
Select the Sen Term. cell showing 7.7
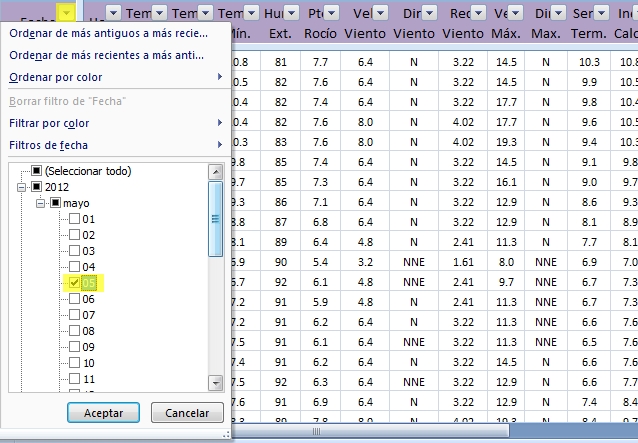[x=589, y=242]
